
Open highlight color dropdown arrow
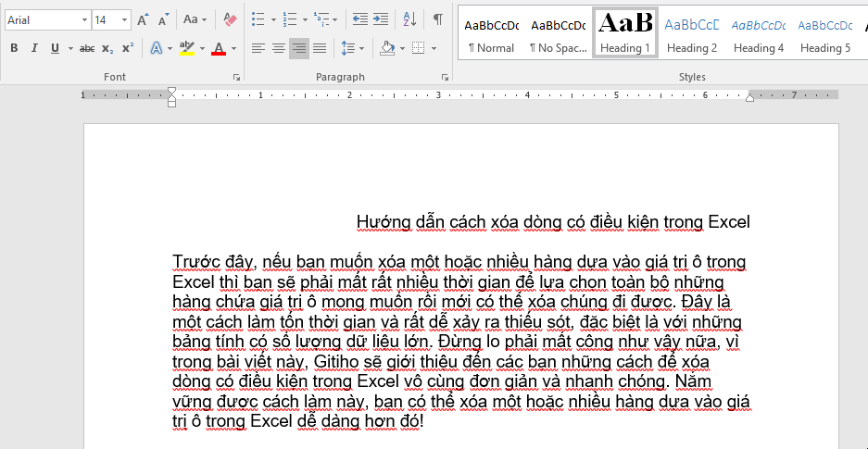202,49
